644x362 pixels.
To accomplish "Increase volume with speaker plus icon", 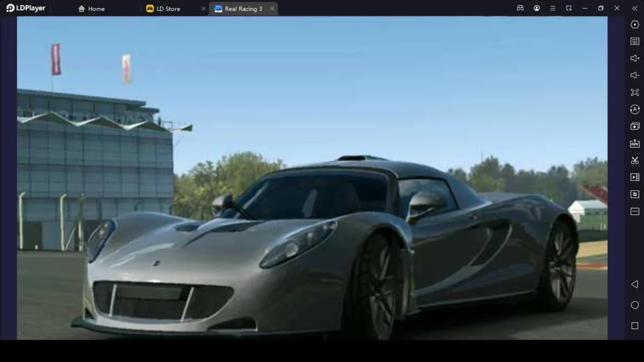I will click(x=635, y=58).
